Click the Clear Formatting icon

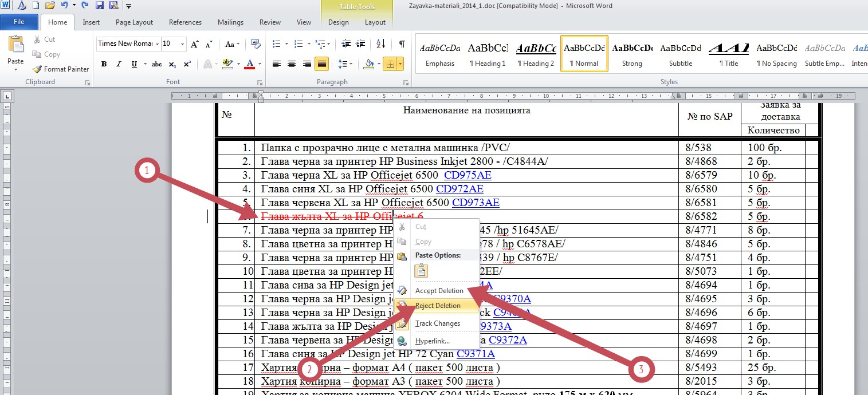coord(255,44)
